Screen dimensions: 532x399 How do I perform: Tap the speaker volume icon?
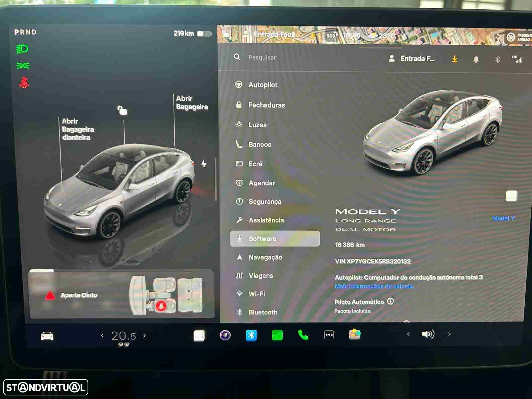click(428, 334)
